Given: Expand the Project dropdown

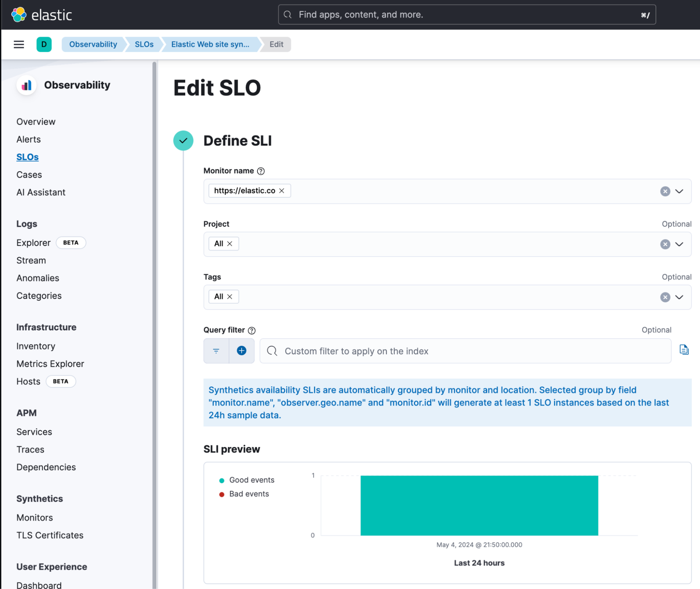Looking at the screenshot, I should [680, 244].
